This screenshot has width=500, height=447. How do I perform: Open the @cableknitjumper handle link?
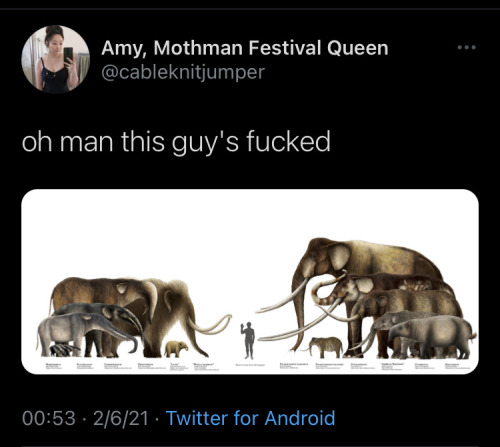coord(183,72)
